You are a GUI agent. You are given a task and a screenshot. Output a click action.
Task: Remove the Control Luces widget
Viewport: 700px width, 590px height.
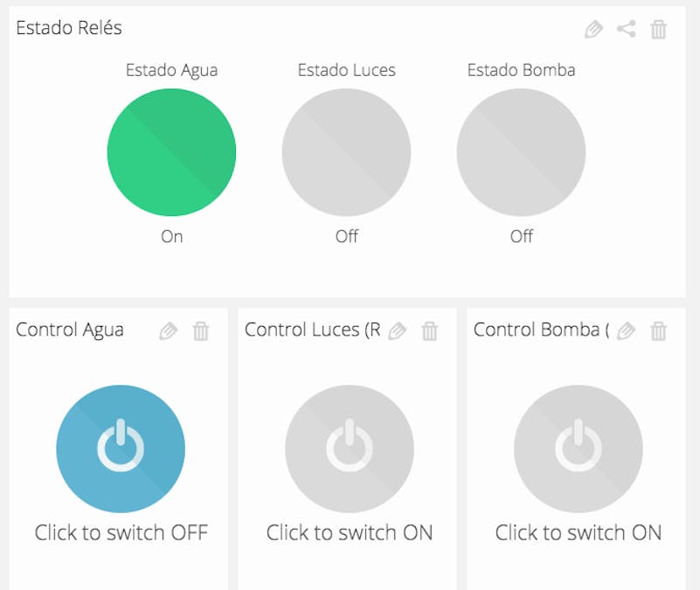tap(430, 330)
